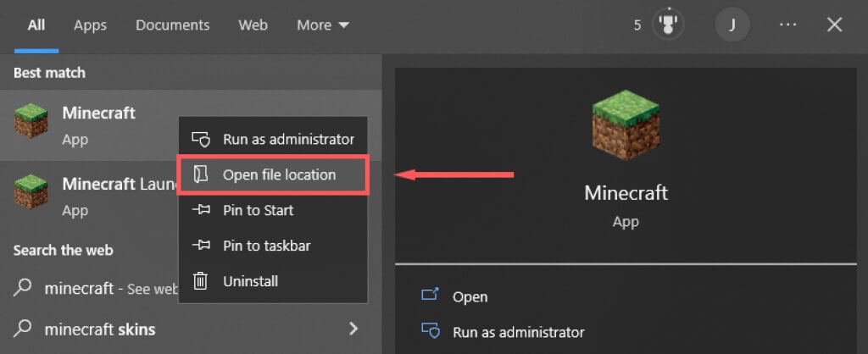Image resolution: width=868 pixels, height=354 pixels.
Task: Choose Uninstall in context menu
Action: click(273, 281)
